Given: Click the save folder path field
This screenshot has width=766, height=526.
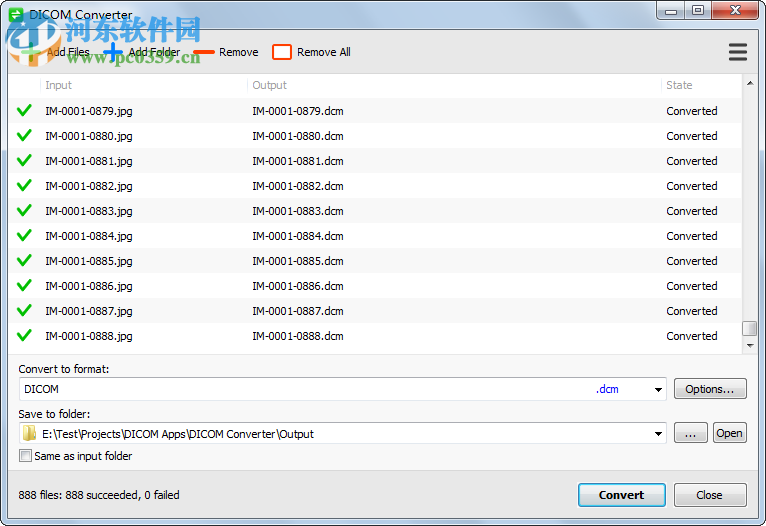Looking at the screenshot, I should coord(342,434).
